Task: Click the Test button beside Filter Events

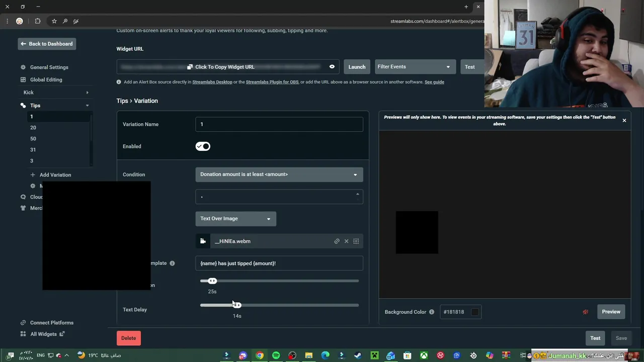Action: [x=470, y=67]
